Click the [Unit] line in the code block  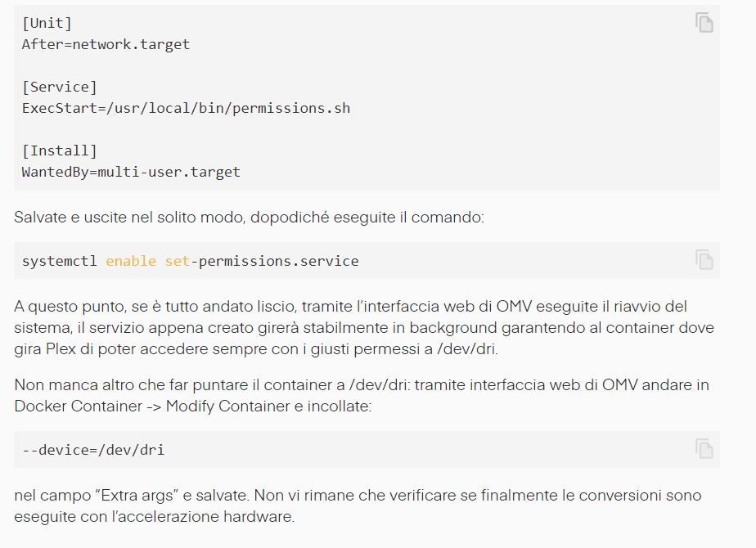(x=47, y=23)
